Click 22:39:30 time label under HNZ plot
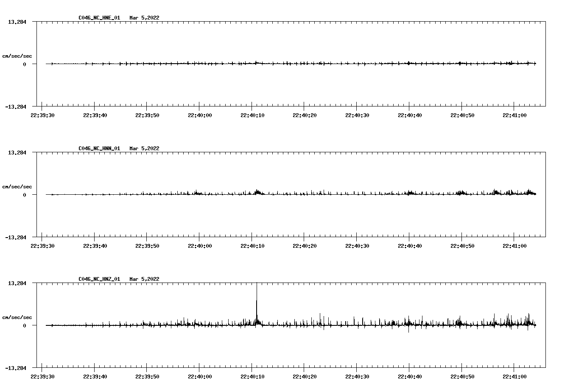 point(42,376)
